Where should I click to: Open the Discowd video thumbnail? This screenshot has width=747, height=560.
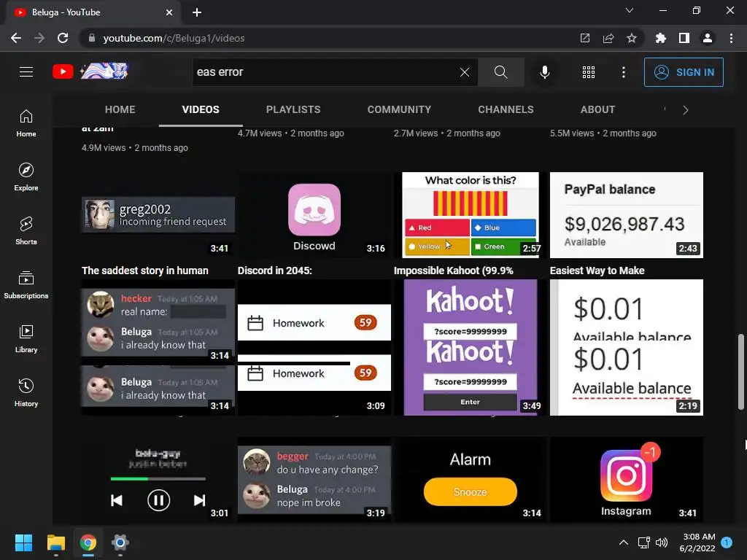(314, 215)
